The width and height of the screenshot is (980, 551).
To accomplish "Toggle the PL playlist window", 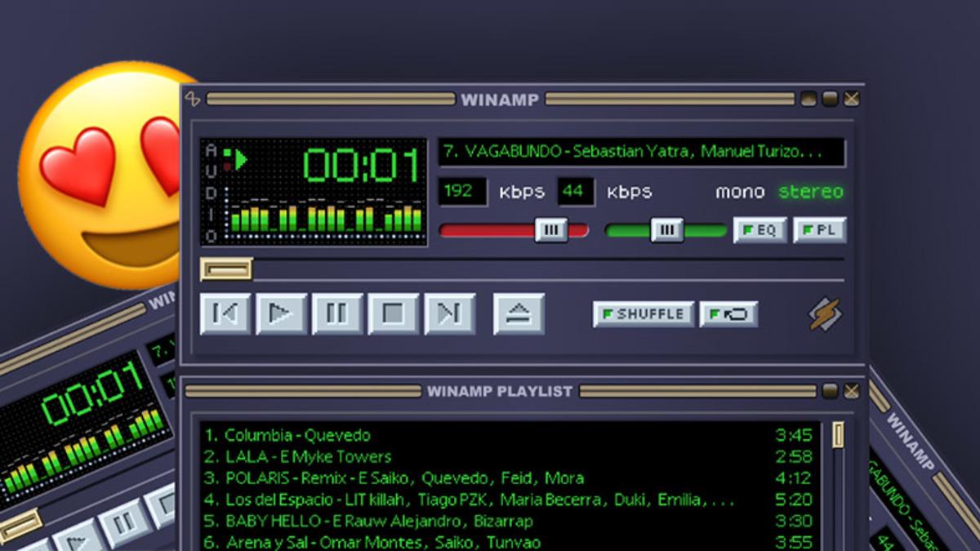I will [x=819, y=230].
